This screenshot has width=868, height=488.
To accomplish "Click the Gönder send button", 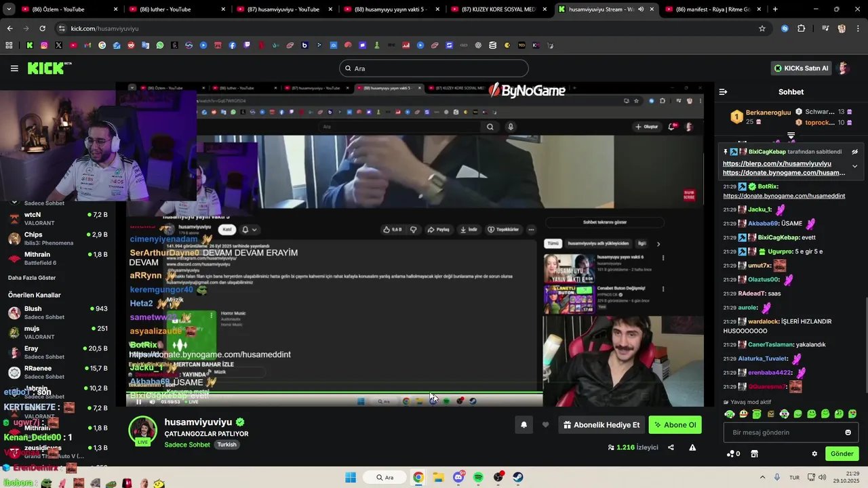I will [842, 453].
